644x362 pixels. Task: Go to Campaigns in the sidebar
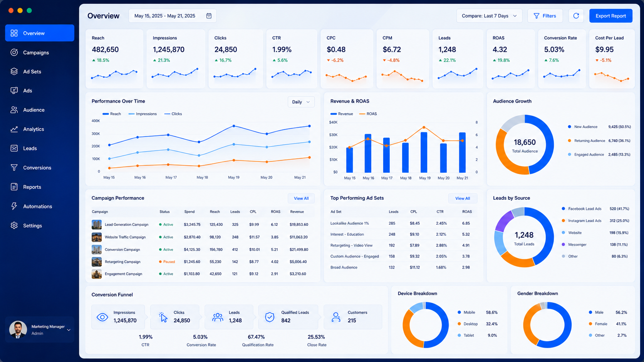40,52
